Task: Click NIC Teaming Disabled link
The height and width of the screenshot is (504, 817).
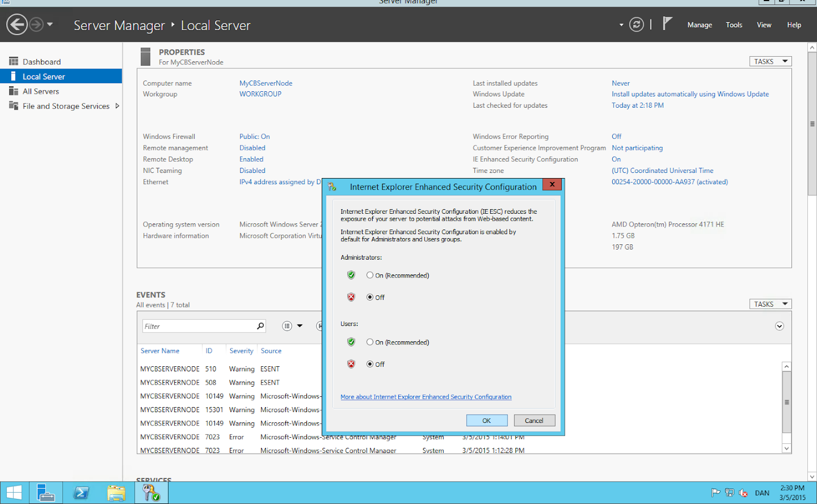Action: point(252,170)
